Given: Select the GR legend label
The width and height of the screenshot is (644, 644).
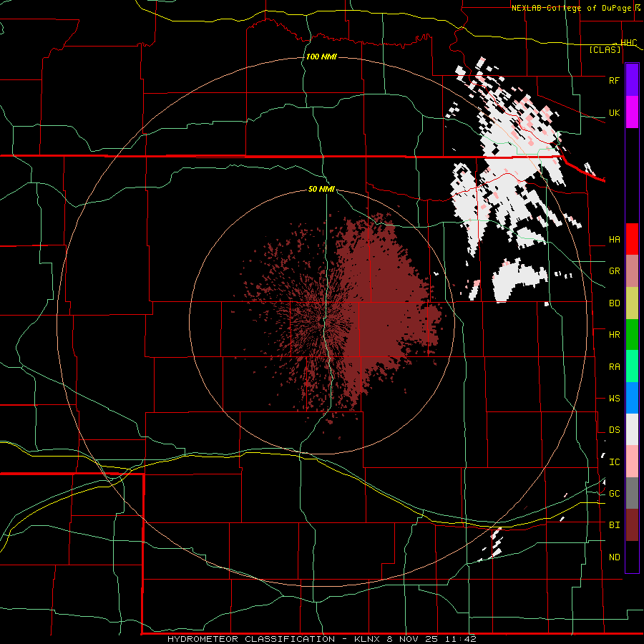Looking at the screenshot, I should click(614, 271).
